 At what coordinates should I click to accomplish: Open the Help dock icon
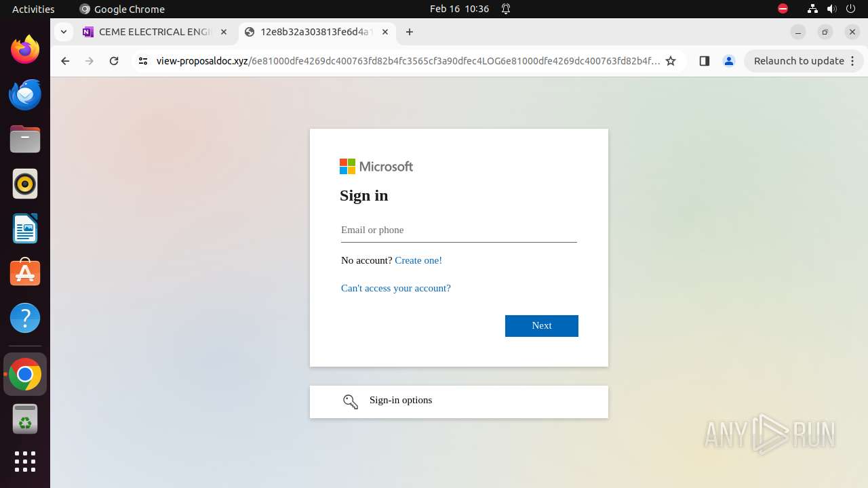click(25, 318)
